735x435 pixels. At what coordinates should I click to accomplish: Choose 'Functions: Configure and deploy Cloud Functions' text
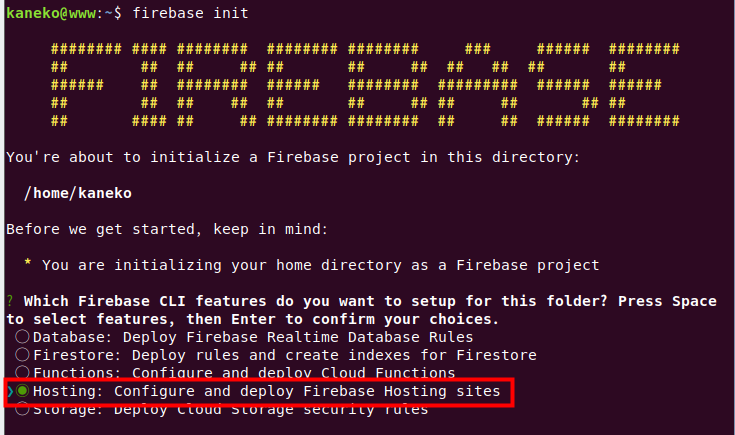tap(244, 373)
